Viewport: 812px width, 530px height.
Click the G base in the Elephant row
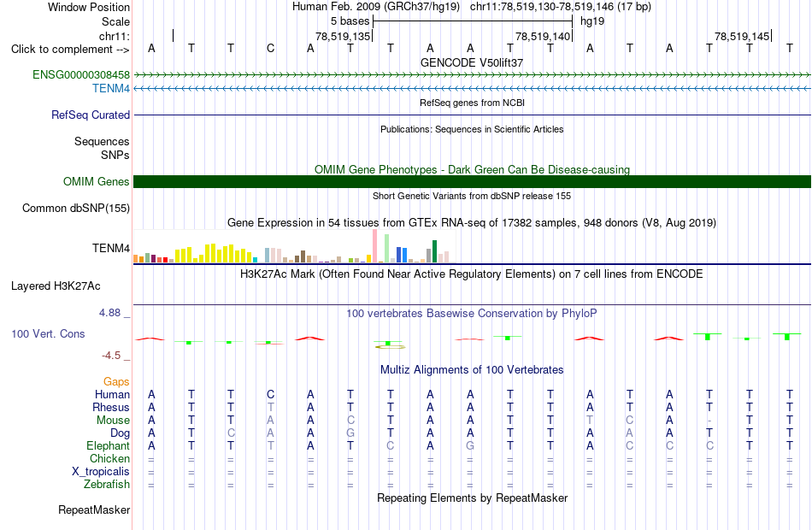click(x=470, y=445)
